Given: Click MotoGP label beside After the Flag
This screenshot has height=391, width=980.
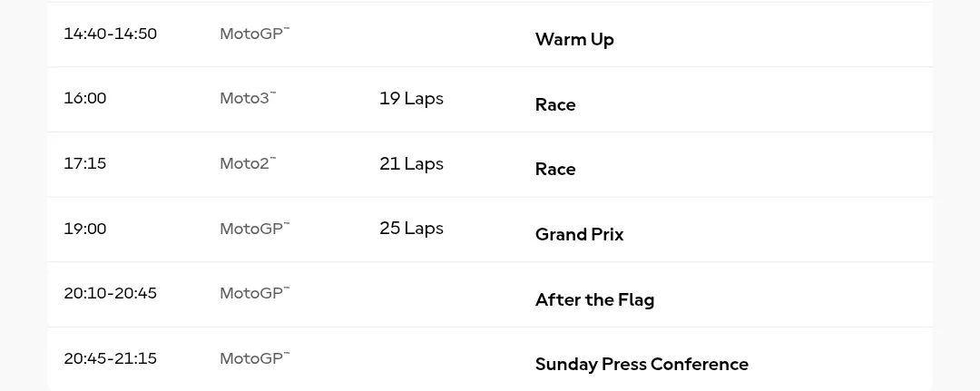Looking at the screenshot, I should [x=254, y=294].
